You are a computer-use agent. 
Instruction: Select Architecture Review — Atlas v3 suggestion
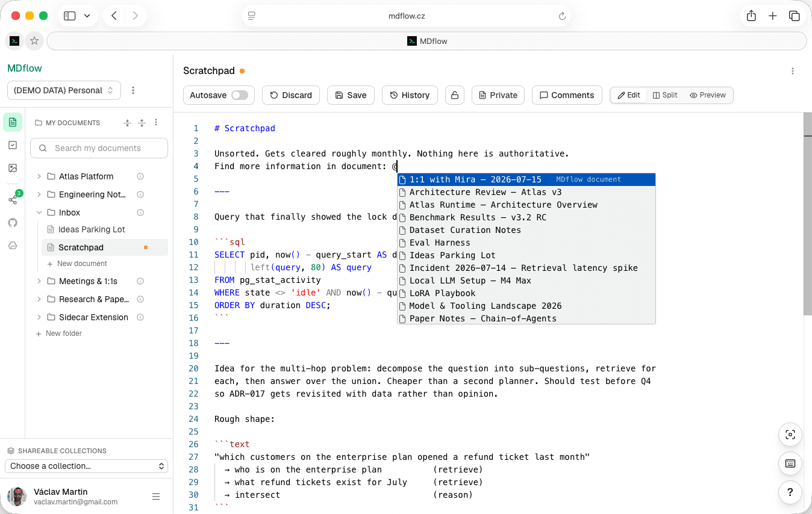526,192
